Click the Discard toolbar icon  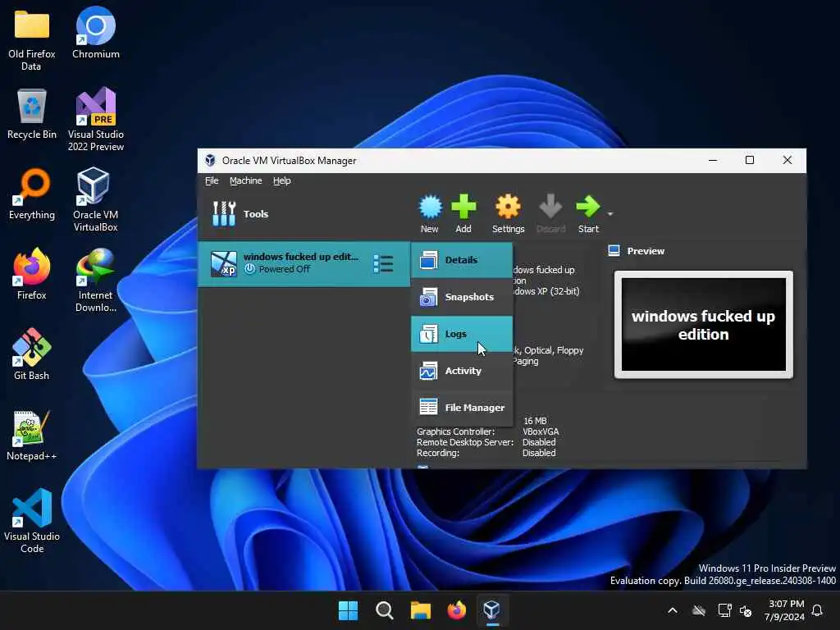tap(550, 214)
